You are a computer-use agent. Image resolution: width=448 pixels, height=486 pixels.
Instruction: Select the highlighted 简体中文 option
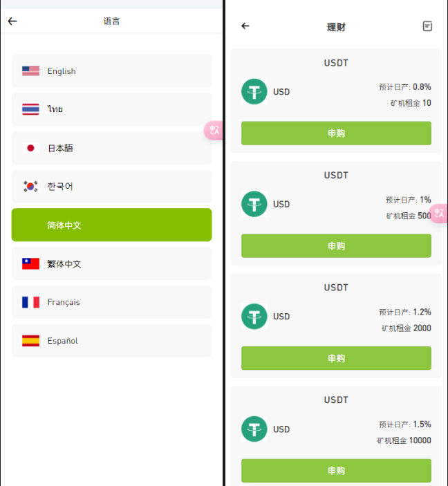click(x=111, y=225)
